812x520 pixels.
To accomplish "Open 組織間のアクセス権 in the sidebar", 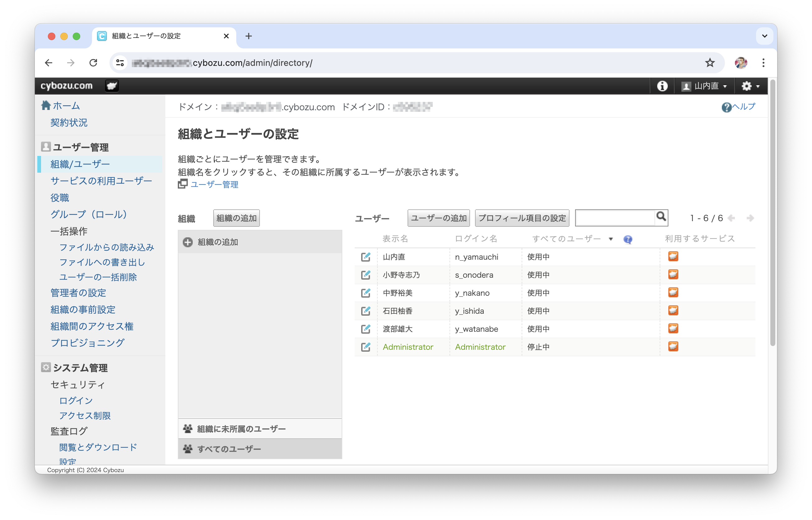I will 92,326.
